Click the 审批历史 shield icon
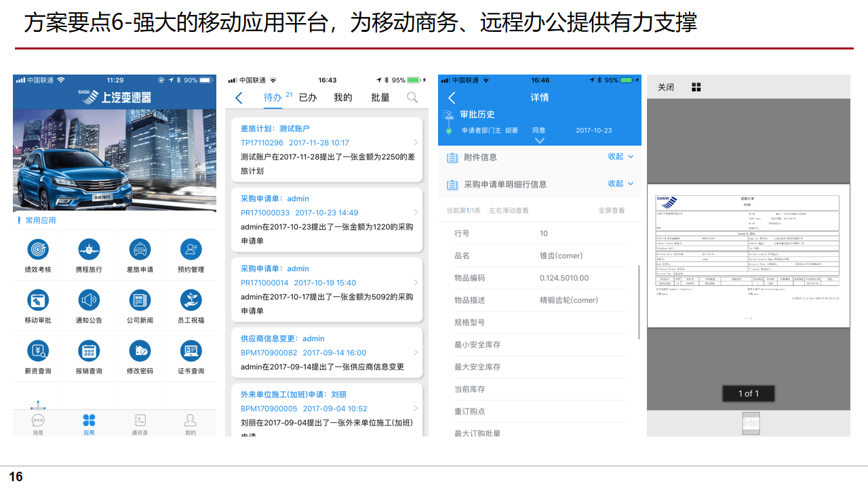 pos(448,116)
